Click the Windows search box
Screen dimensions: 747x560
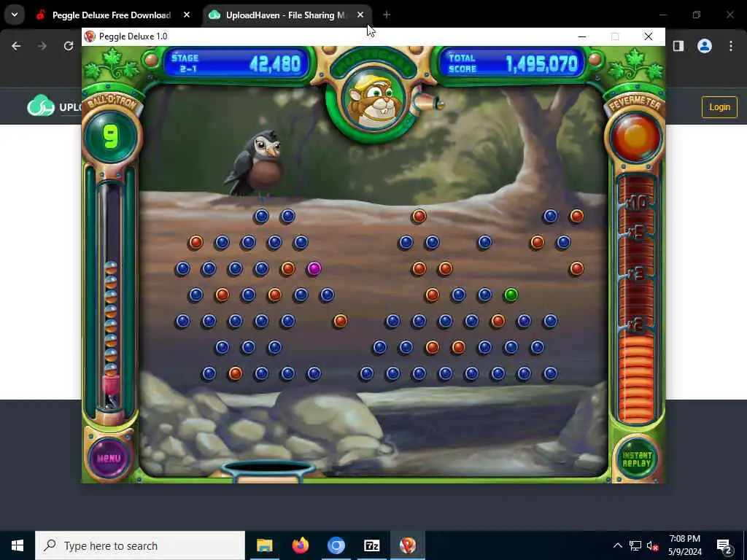tap(140, 545)
